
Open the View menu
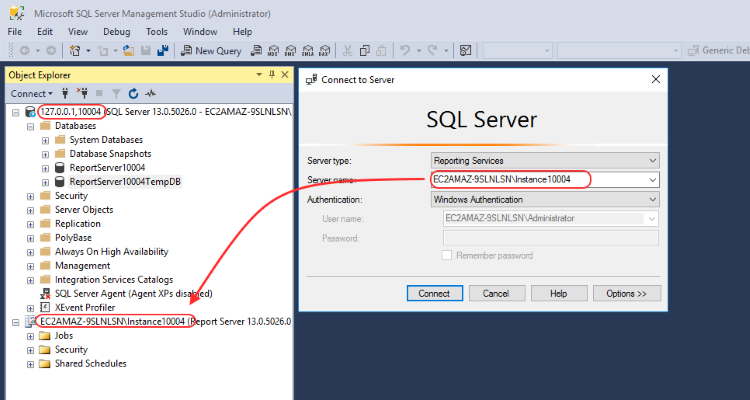[x=78, y=32]
